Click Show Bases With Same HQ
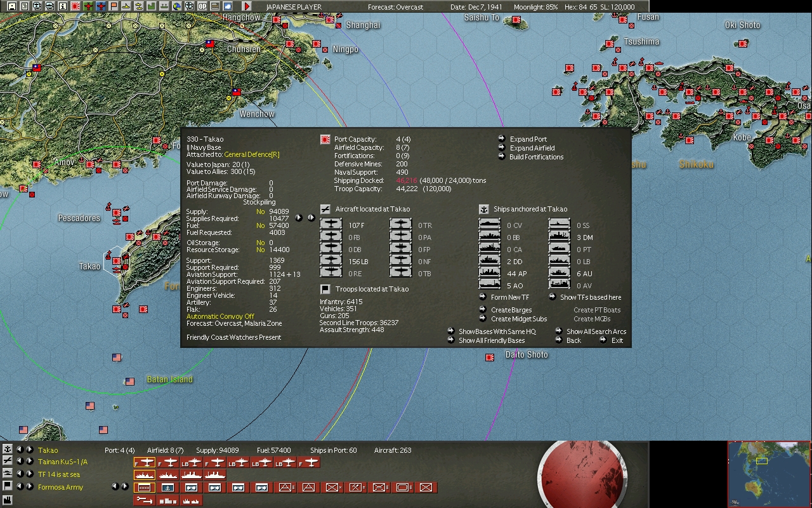This screenshot has height=508, width=812. 492,331
